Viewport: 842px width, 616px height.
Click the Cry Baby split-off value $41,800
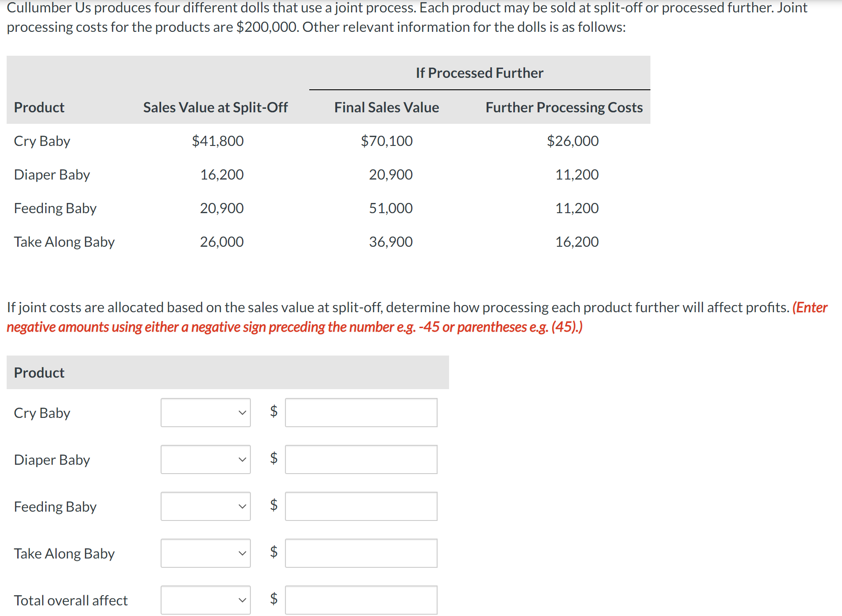point(218,141)
